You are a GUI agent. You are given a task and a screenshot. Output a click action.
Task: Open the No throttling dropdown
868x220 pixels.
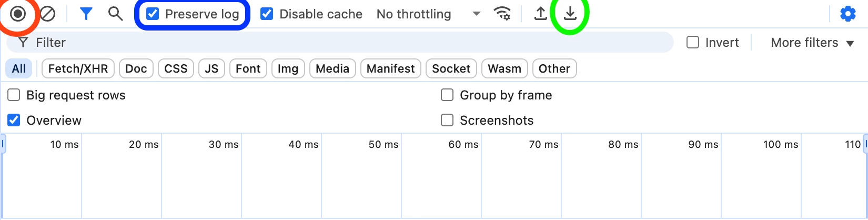click(x=428, y=14)
